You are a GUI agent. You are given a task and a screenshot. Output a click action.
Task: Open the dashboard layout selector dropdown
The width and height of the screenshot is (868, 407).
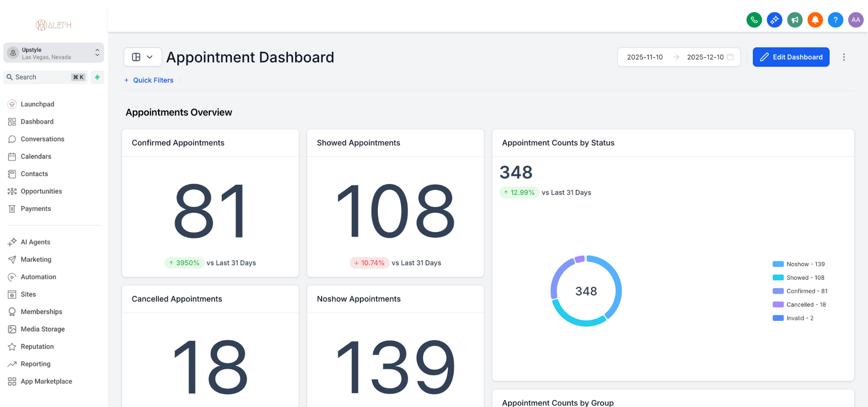click(142, 57)
